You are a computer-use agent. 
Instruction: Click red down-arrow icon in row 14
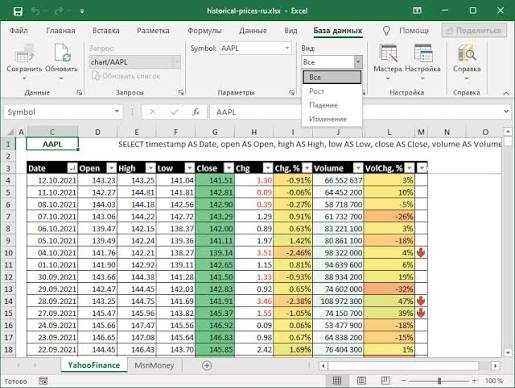point(421,301)
